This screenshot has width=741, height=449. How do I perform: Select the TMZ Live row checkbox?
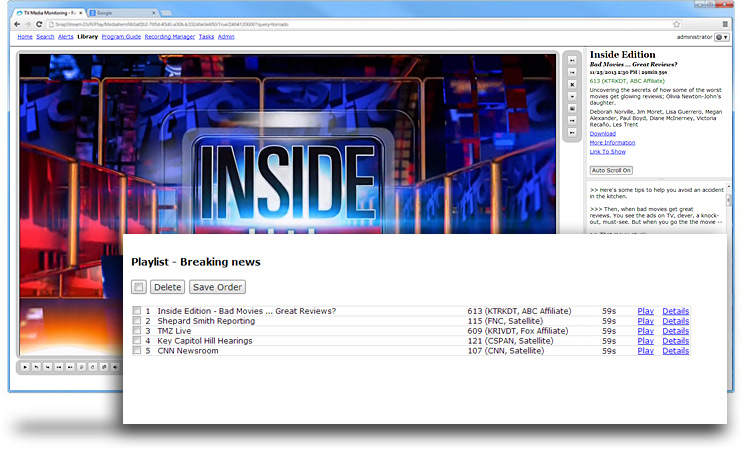137,331
